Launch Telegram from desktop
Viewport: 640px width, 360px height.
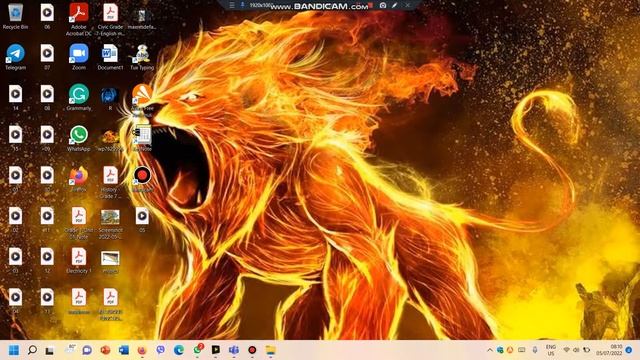click(16, 57)
